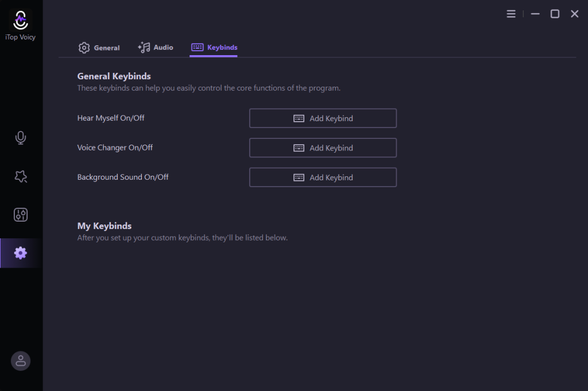Click the keyboard icon on Keybinds tab
The width and height of the screenshot is (588, 391).
tap(197, 48)
